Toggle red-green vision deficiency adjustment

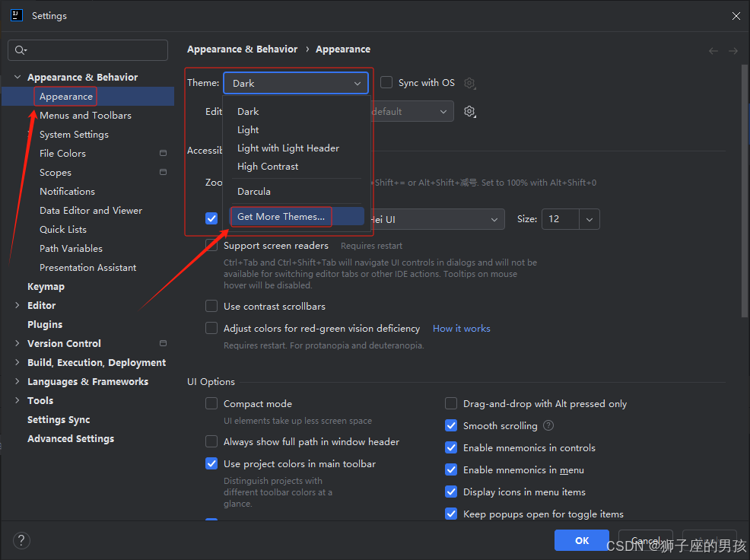211,328
